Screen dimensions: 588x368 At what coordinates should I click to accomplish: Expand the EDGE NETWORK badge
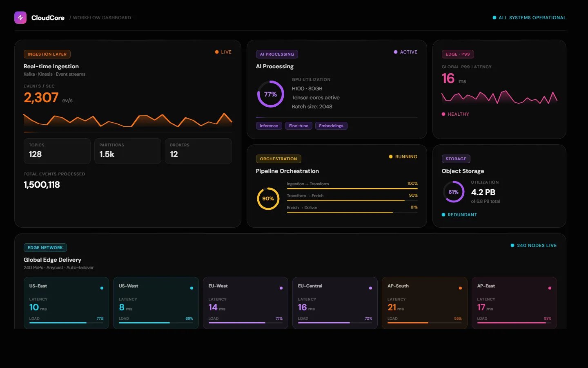click(x=45, y=247)
